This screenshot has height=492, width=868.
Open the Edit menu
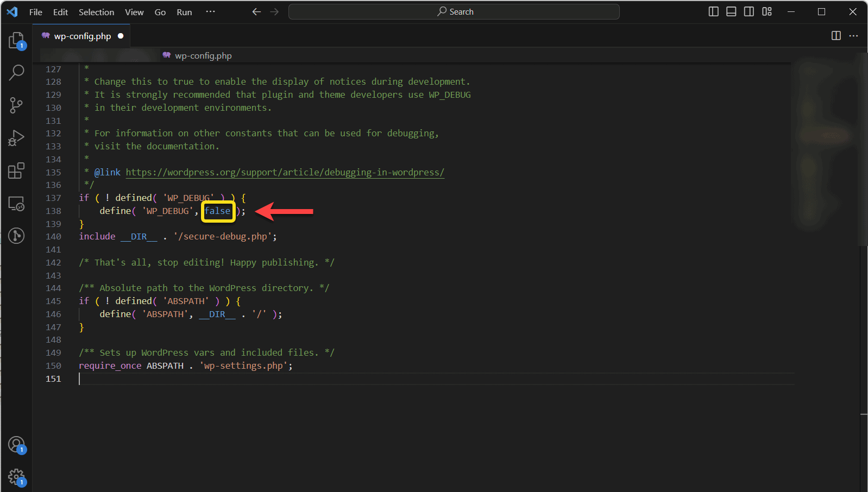click(60, 12)
